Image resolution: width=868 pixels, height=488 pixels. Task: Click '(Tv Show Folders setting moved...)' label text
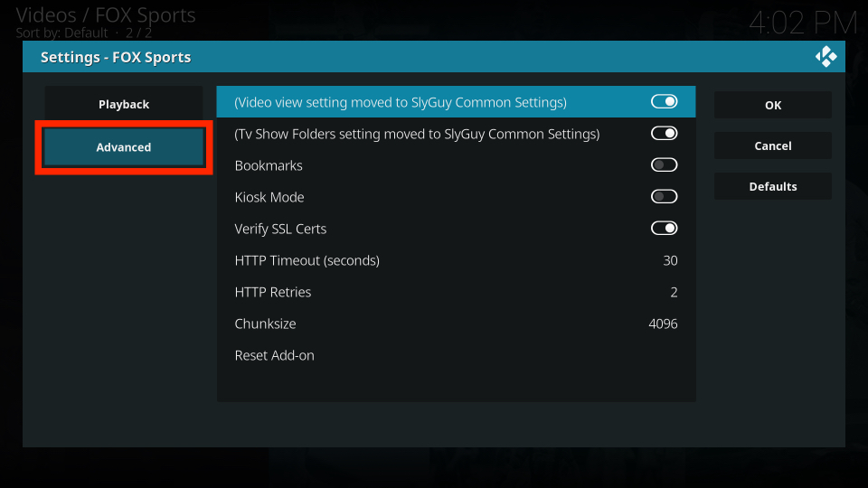coord(417,134)
